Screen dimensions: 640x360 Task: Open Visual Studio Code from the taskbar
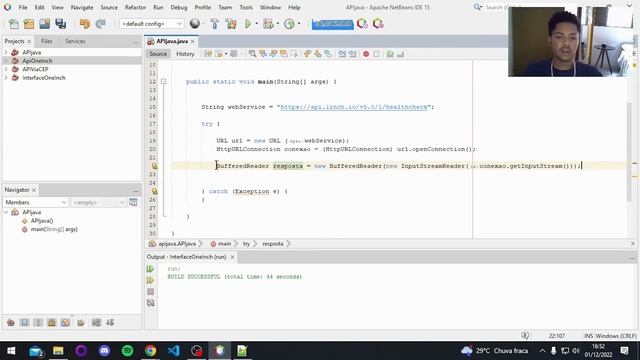click(173, 351)
